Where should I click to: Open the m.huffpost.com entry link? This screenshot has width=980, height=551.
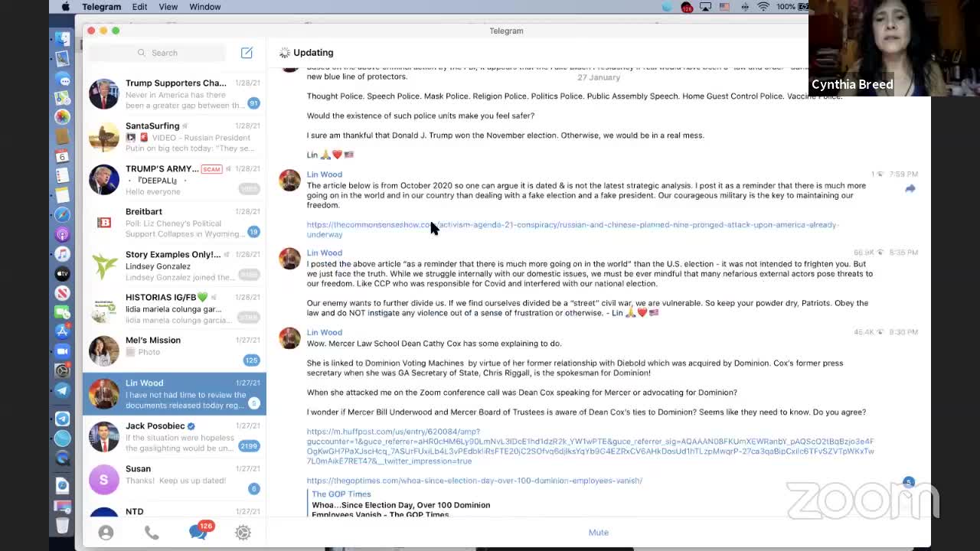point(590,446)
